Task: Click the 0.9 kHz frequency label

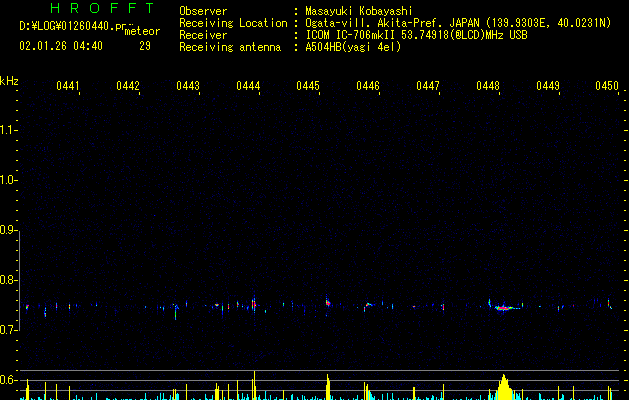Action: pyautogui.click(x=8, y=230)
